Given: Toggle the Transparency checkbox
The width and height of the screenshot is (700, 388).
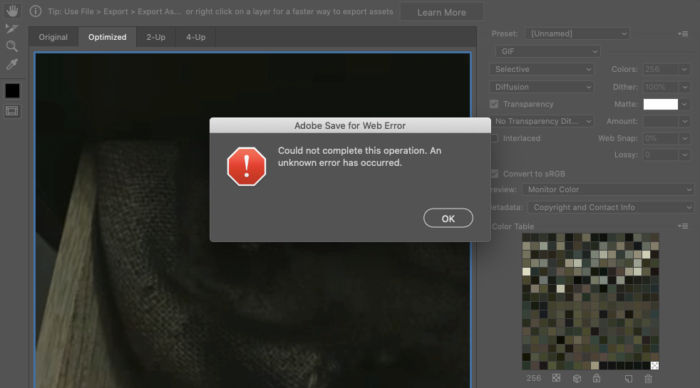Looking at the screenshot, I should pyautogui.click(x=494, y=104).
